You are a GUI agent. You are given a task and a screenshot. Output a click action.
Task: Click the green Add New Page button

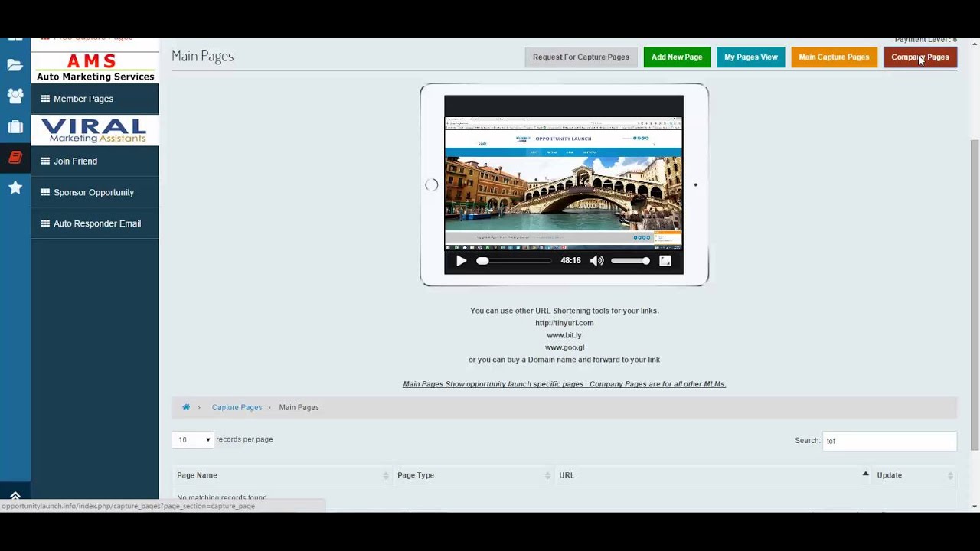pyautogui.click(x=677, y=57)
